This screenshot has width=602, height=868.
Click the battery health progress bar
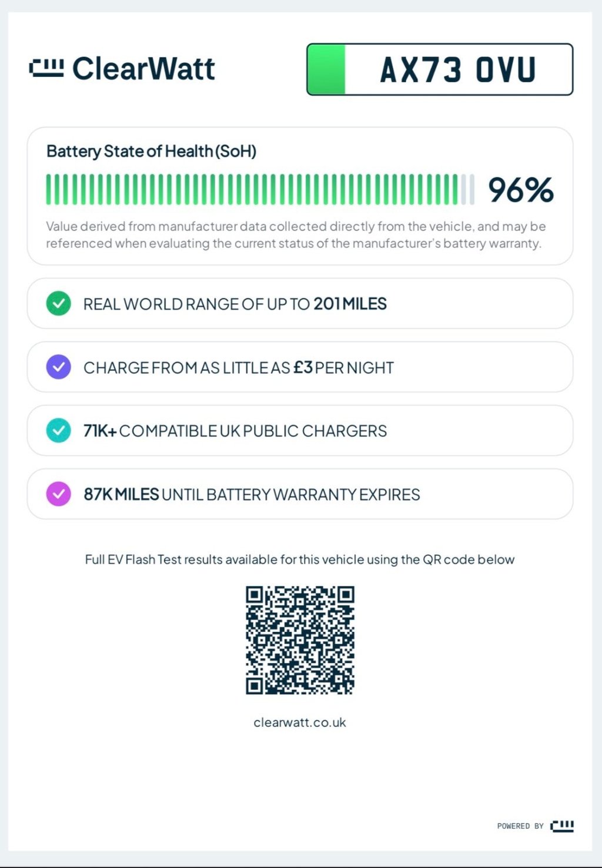[x=260, y=189]
